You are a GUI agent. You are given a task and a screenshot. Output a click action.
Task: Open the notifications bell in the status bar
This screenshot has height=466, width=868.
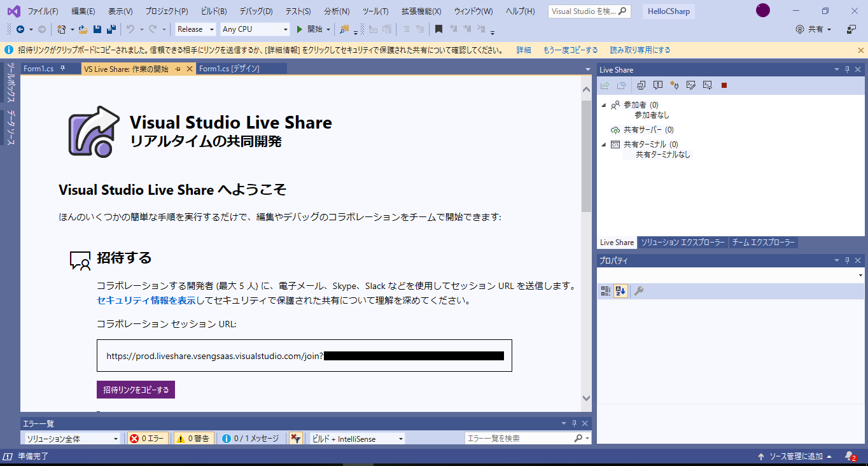point(850,456)
